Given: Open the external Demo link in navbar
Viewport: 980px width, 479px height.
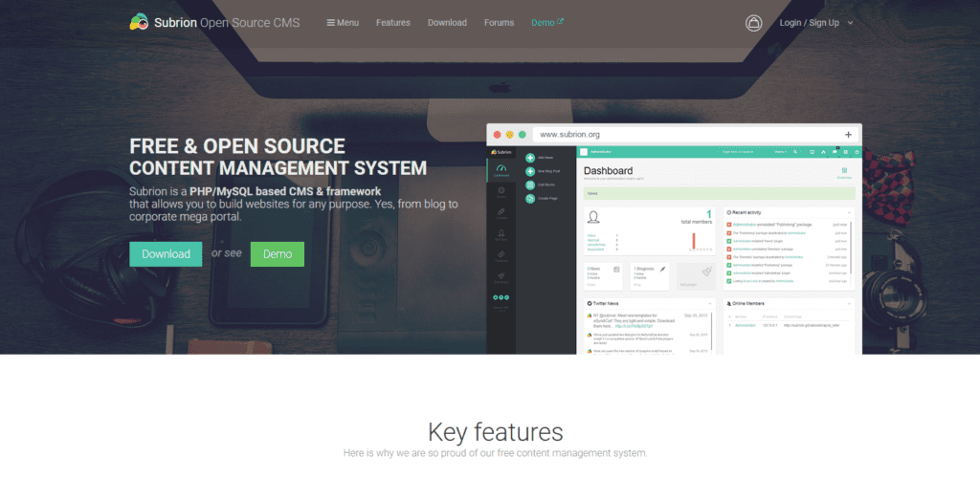Looking at the screenshot, I should 547,23.
